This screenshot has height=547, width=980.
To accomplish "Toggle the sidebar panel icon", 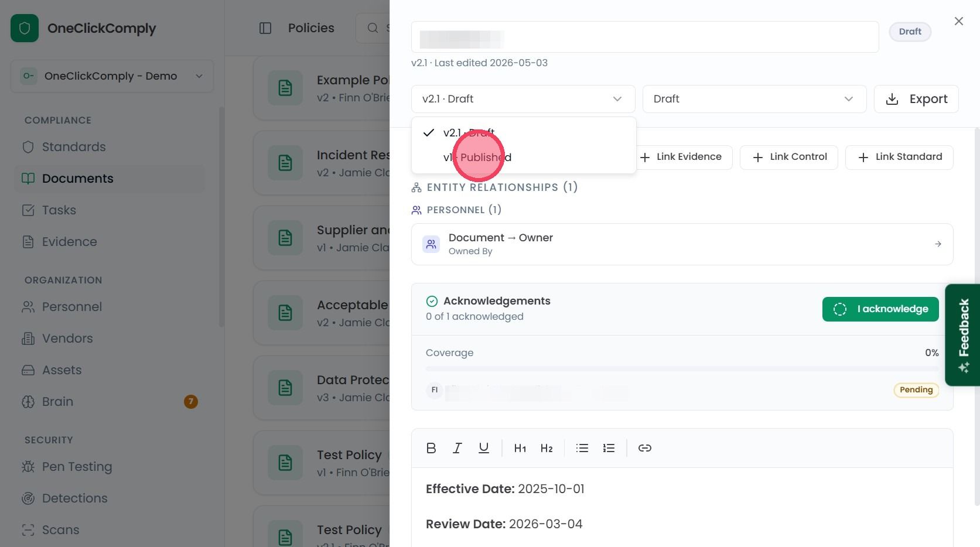I will tap(265, 28).
